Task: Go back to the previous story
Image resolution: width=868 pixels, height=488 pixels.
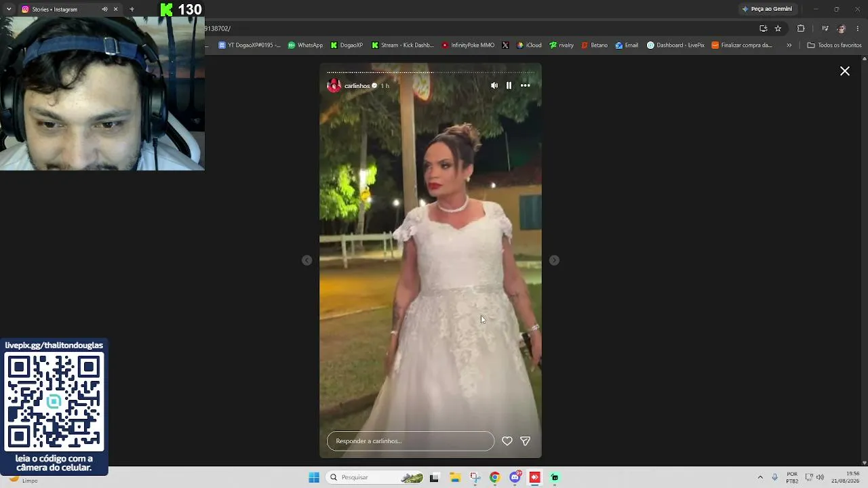Action: [307, 260]
